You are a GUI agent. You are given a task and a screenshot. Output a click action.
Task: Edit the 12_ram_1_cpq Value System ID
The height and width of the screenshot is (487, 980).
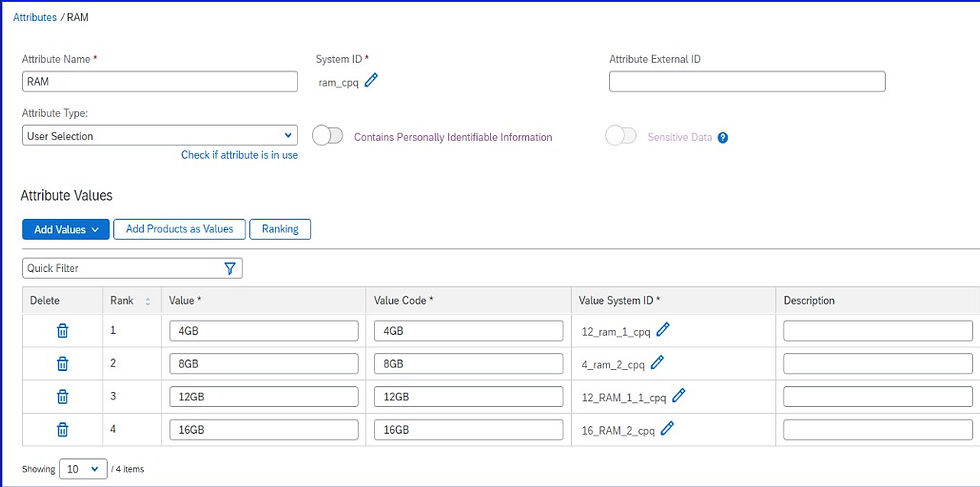coord(663,330)
